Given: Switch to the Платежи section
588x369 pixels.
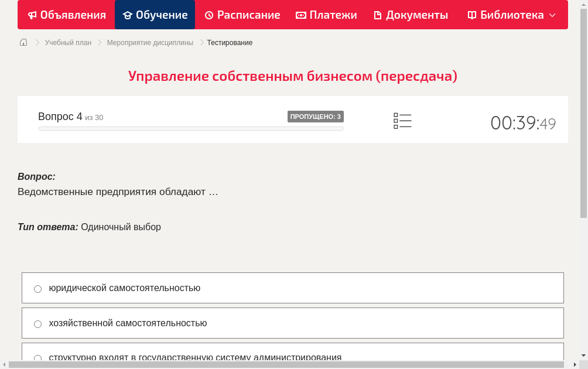Looking at the screenshot, I should tap(326, 15).
